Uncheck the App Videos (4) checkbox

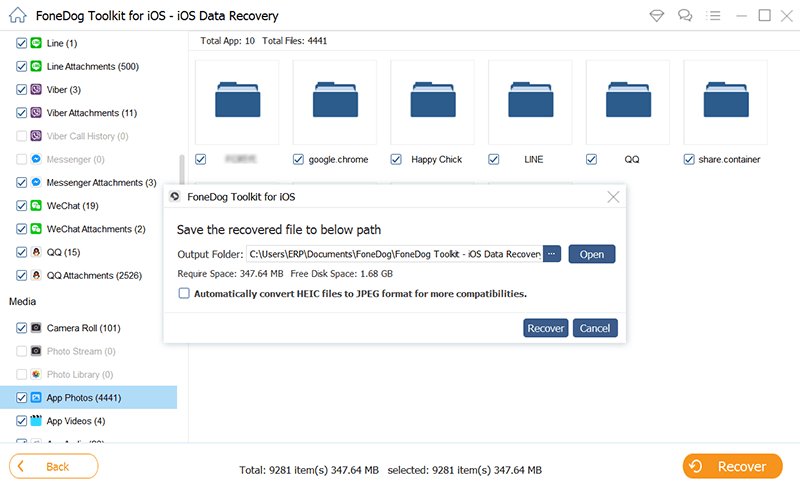coord(21,421)
